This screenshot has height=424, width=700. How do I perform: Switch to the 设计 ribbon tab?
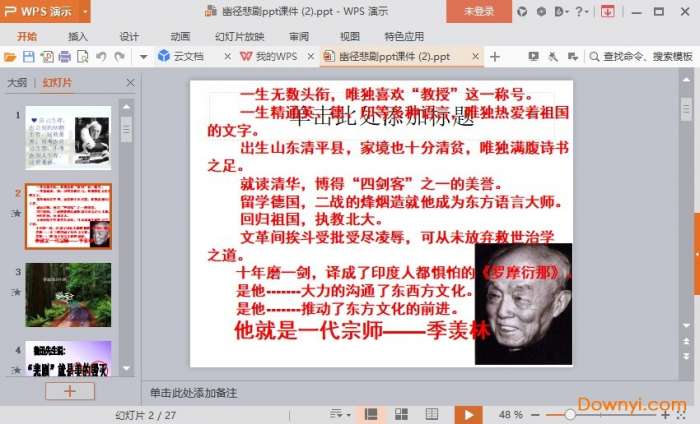point(129,37)
